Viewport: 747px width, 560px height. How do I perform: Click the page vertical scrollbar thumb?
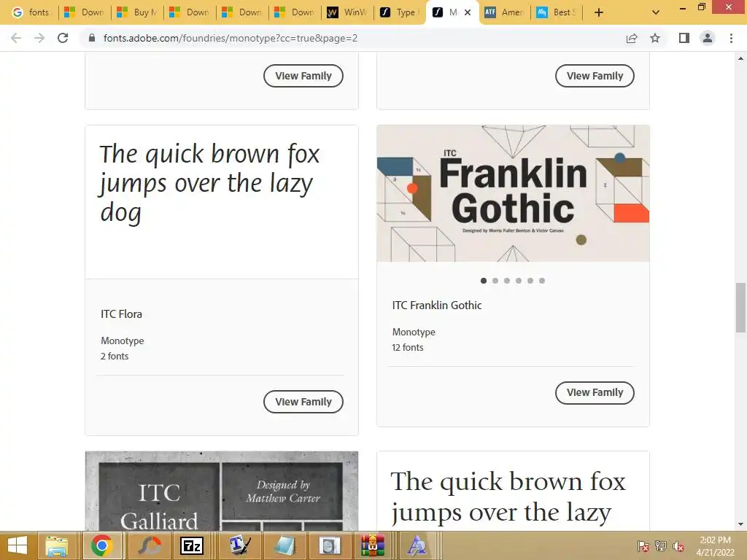click(x=740, y=308)
